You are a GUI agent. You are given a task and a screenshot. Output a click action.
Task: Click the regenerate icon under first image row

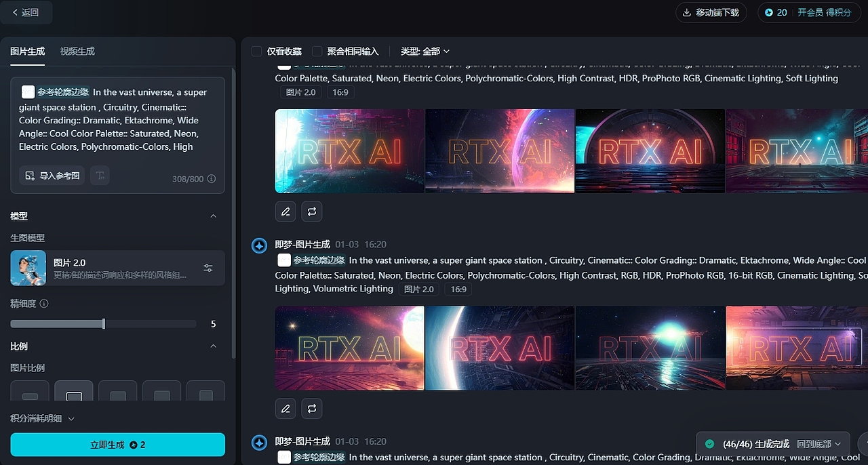312,211
